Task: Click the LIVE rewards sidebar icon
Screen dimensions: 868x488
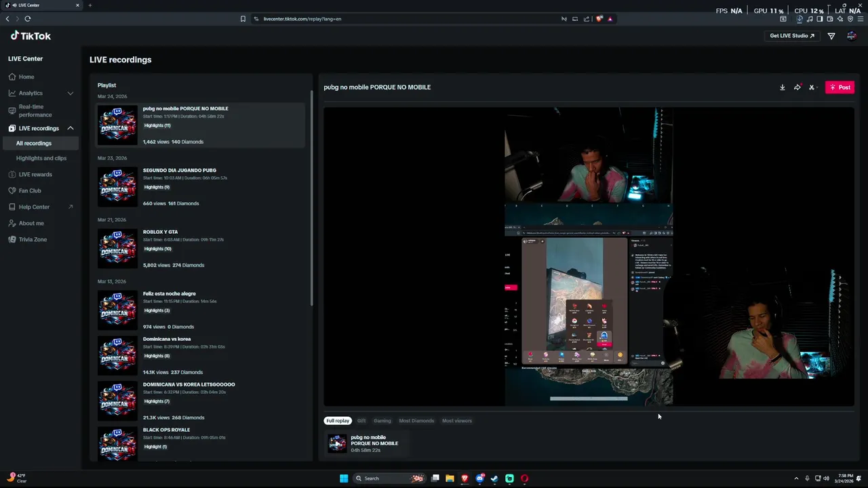Action: [12, 174]
